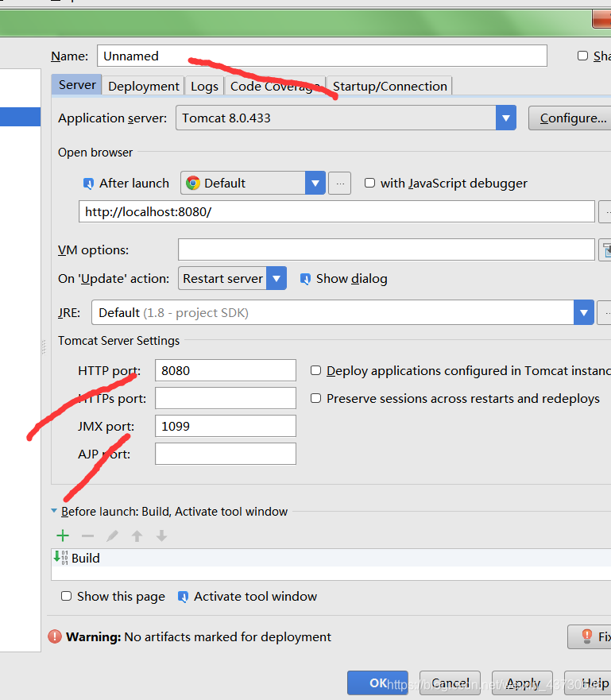Check Show this page checkbox

click(66, 596)
